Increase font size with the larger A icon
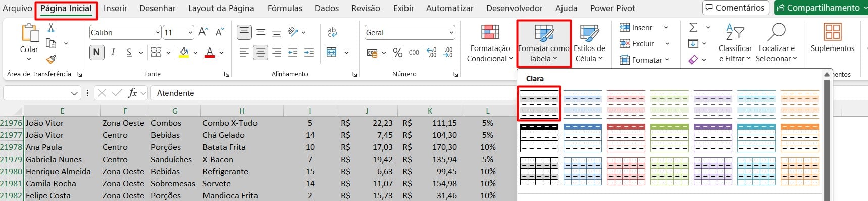The image size is (868, 201). (x=203, y=32)
